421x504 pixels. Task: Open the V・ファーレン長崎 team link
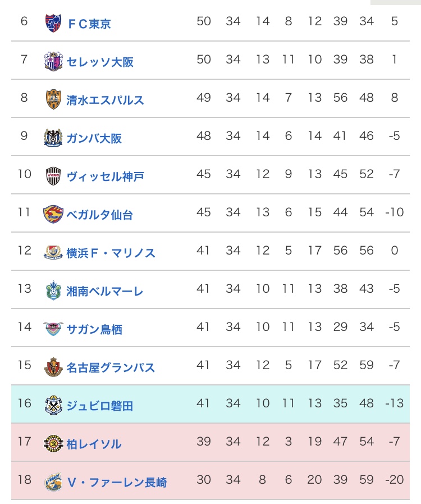click(x=116, y=482)
